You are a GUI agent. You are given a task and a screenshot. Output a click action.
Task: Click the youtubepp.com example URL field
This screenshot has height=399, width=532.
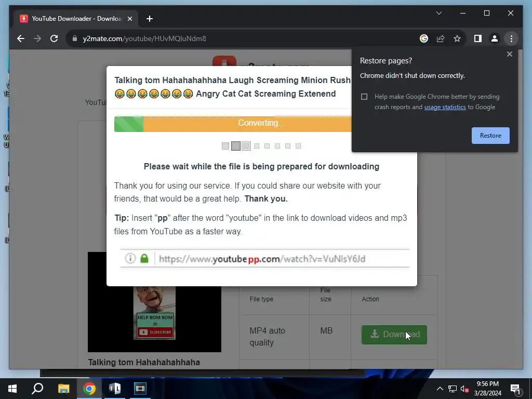point(264,259)
